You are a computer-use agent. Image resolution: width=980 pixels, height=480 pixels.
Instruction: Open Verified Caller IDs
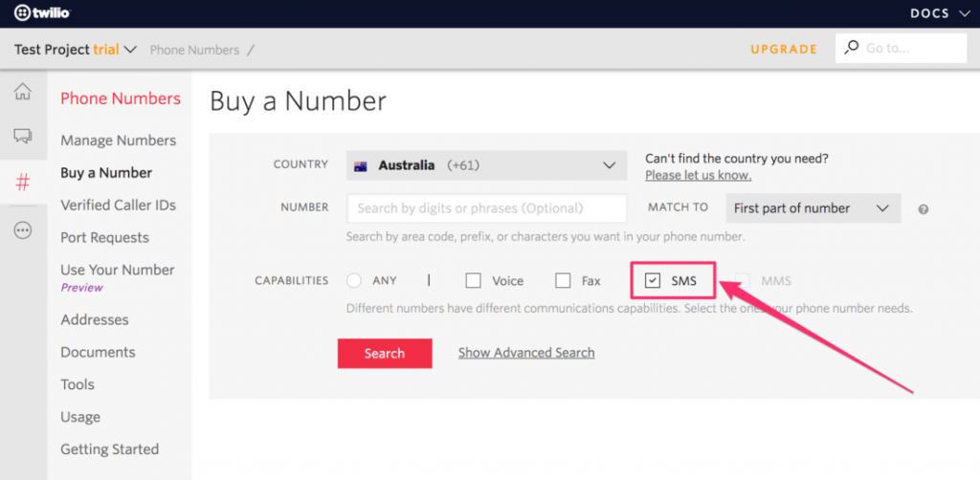point(118,206)
